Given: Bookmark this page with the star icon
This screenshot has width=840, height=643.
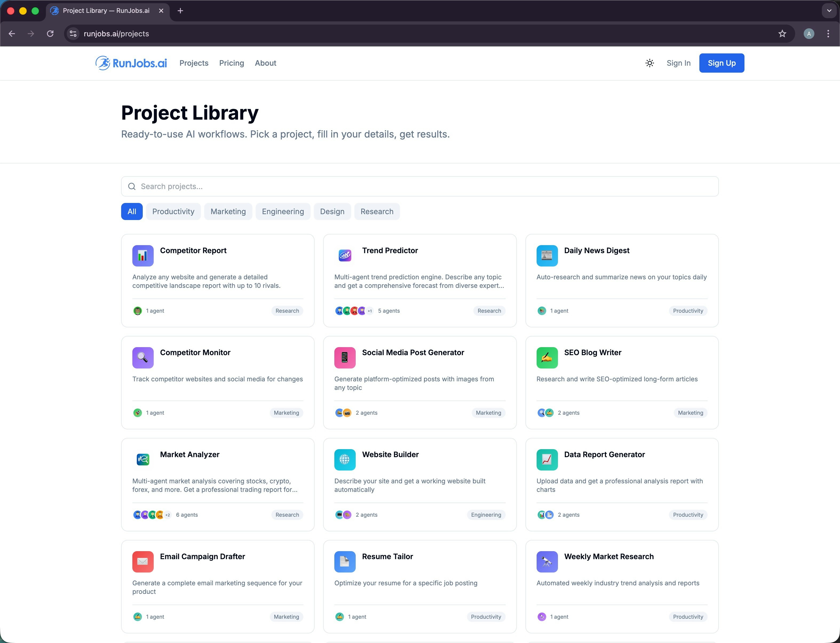Looking at the screenshot, I should coord(782,34).
